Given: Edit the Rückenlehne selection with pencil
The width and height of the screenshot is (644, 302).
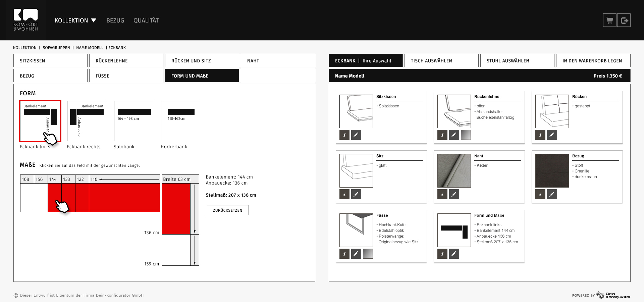Looking at the screenshot, I should [454, 135].
